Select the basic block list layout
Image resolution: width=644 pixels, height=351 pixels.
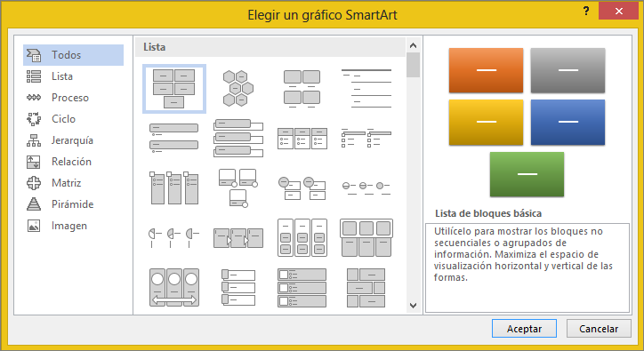coord(174,89)
